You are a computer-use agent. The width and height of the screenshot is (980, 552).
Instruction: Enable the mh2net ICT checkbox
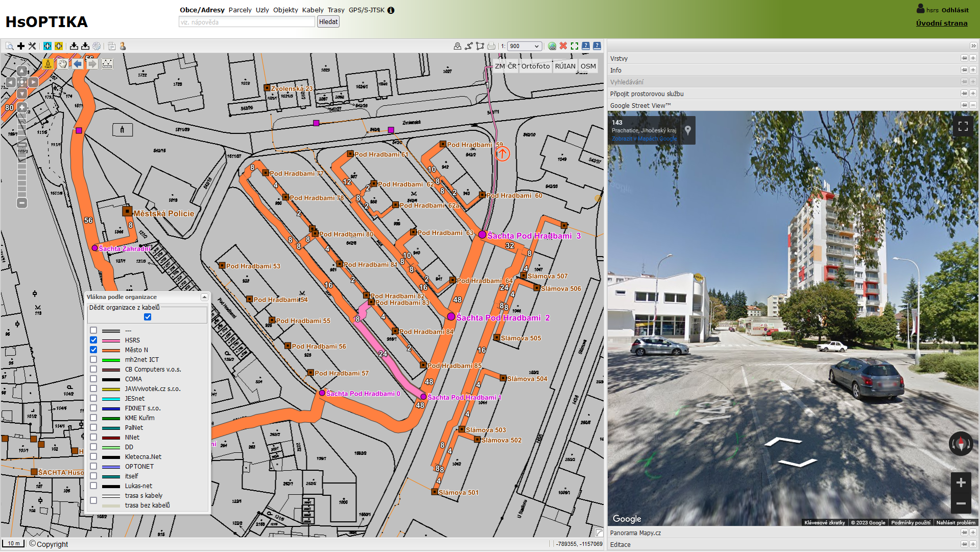click(x=93, y=359)
